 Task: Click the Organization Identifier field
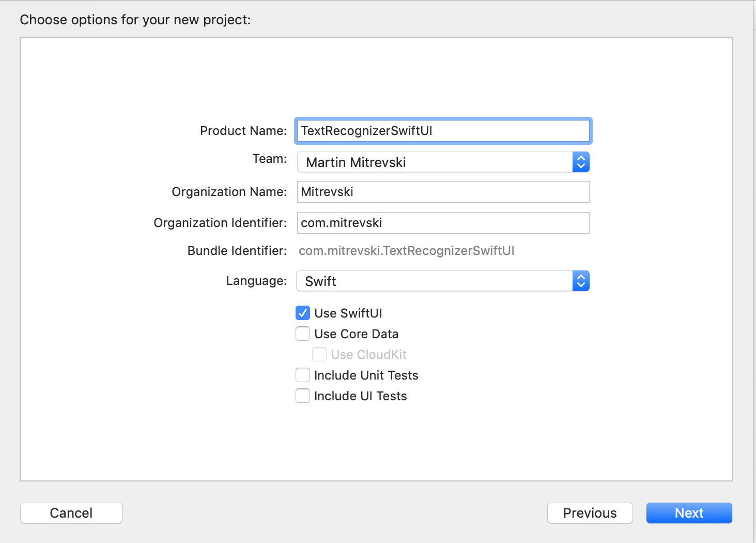pyautogui.click(x=442, y=223)
